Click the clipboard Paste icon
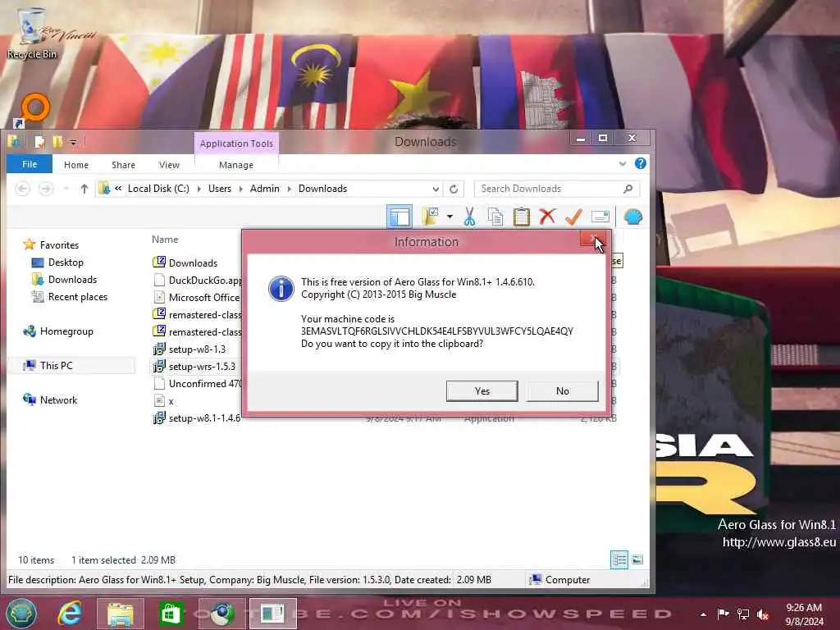Screen dimensions: 840x630 (x=521, y=217)
